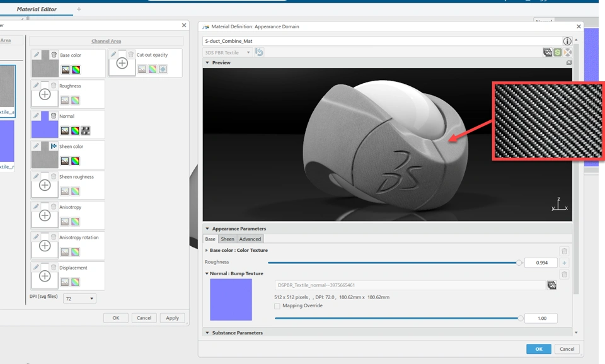Switch to the Advanced tab
605x364 pixels.
point(250,239)
